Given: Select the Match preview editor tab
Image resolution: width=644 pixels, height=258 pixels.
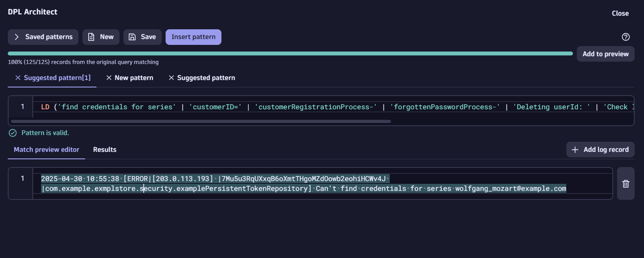Looking at the screenshot, I should pos(46,150).
